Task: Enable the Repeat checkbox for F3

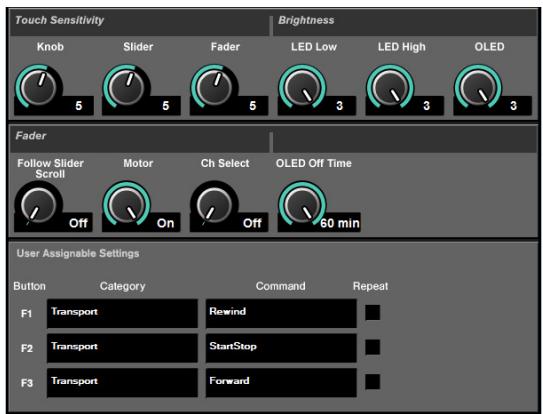Action: tap(372, 381)
